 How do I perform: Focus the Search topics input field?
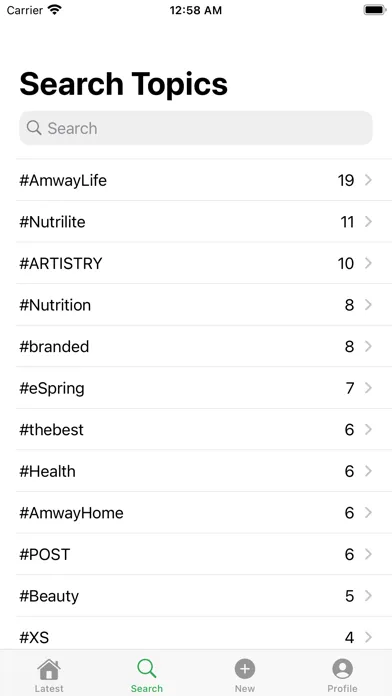tap(196, 128)
